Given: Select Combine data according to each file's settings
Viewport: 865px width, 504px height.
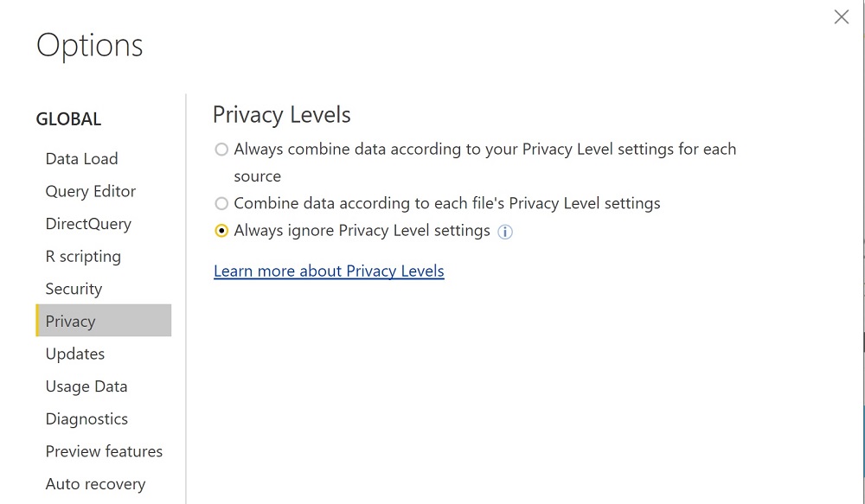Looking at the screenshot, I should pyautogui.click(x=221, y=203).
